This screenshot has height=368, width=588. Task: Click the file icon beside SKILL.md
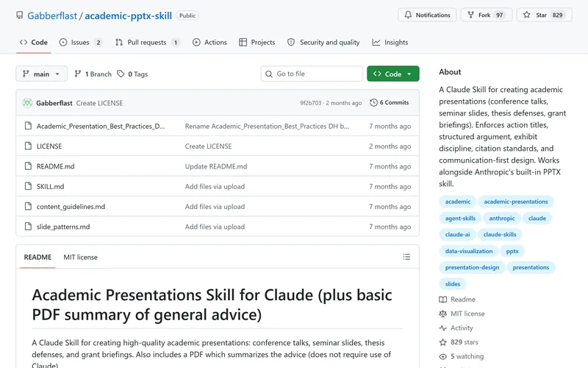click(x=28, y=186)
